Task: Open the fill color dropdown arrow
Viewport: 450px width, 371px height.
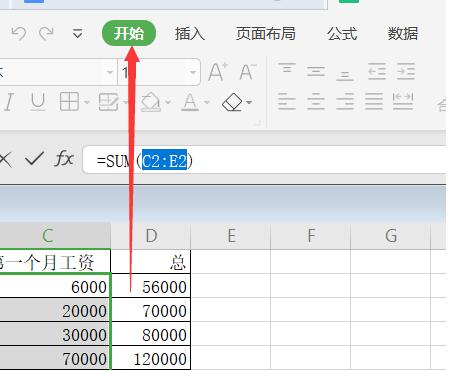Action: 168,102
